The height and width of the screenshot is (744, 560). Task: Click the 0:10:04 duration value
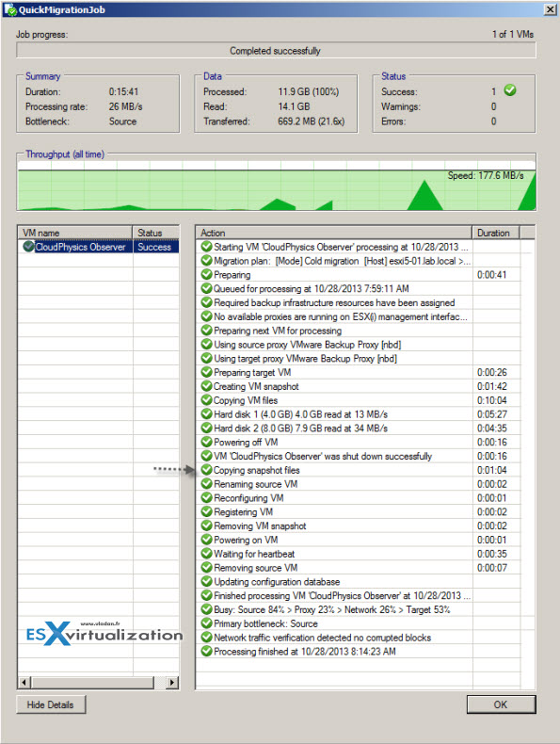[x=491, y=400]
